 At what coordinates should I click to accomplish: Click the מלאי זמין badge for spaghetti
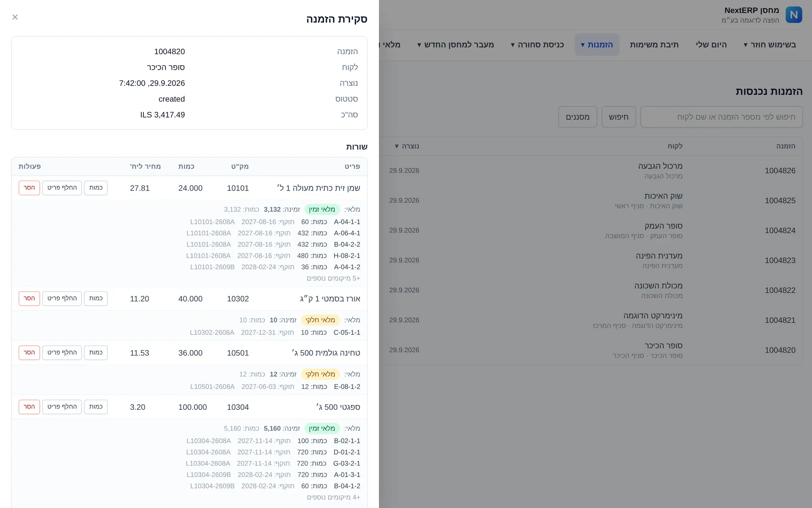tap(322, 428)
